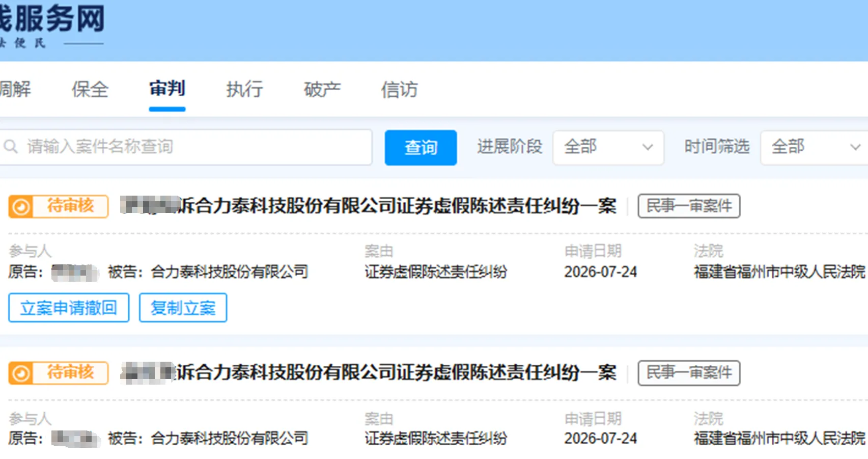This screenshot has width=868, height=459.
Task: Click the 民事一审案件 tag on second case
Action: 689,373
